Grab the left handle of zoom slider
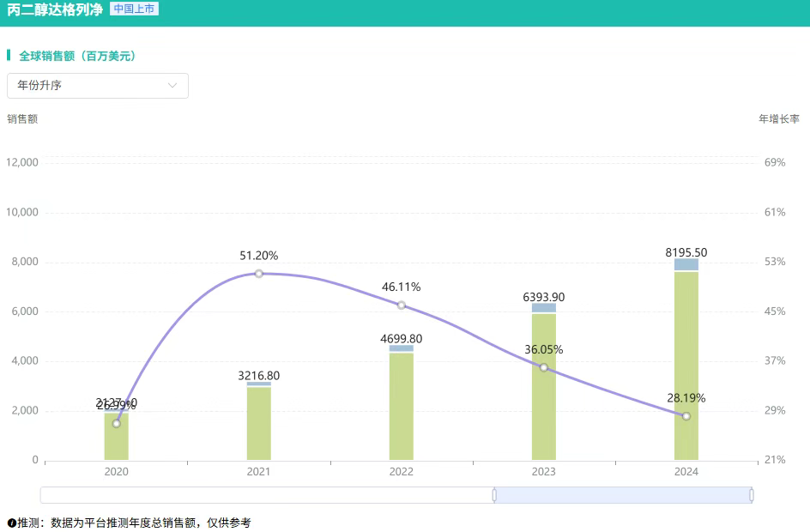 click(494, 495)
